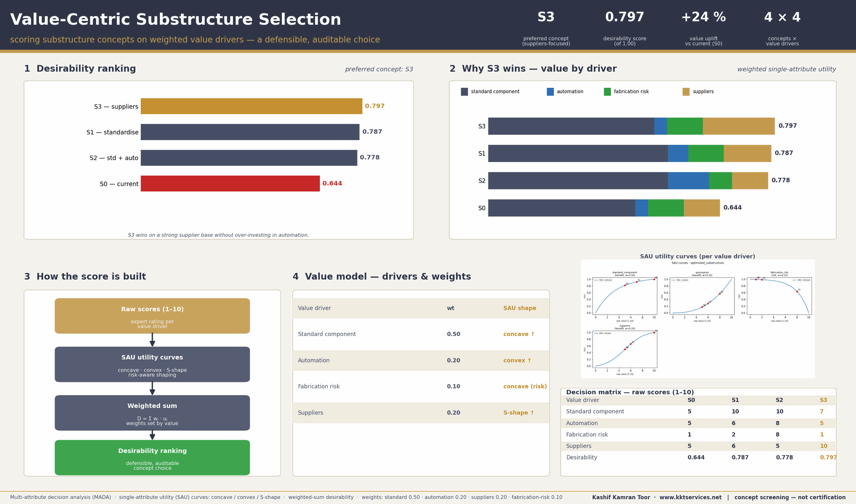The image size is (856, 504).
Task: Click the gold S3 — suppliers ranking bar
Action: click(251, 106)
